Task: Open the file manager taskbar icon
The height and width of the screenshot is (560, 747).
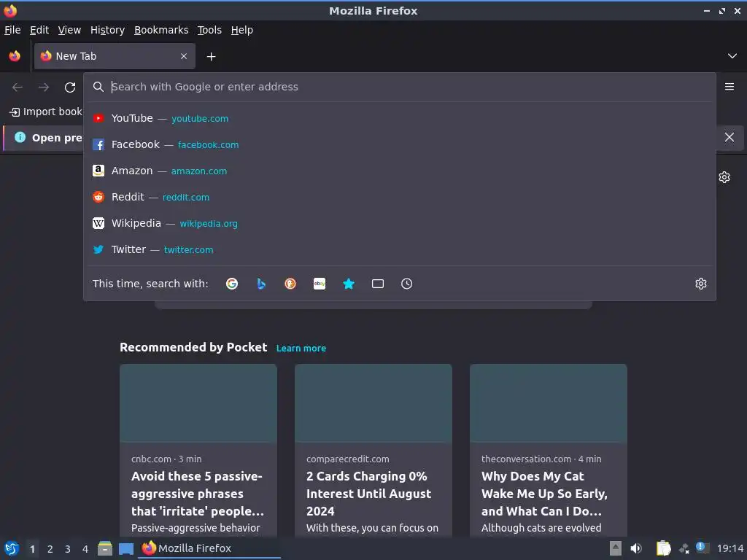Action: [x=105, y=548]
